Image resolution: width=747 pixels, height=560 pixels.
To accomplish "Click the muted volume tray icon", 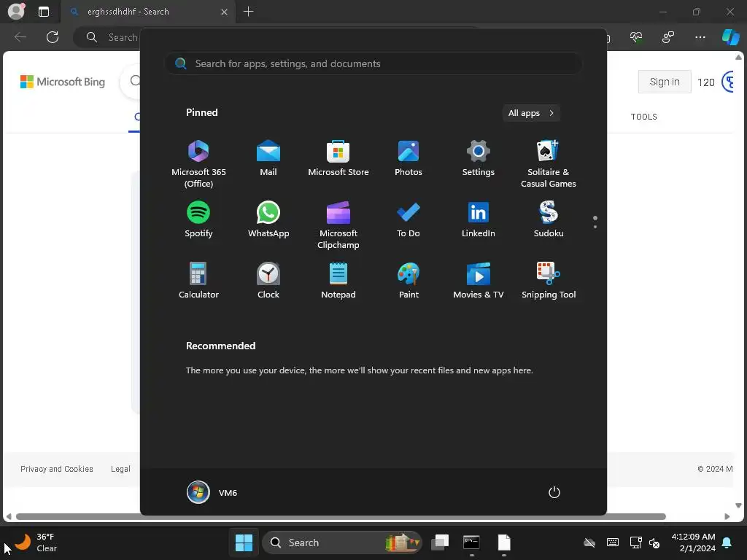I will click(x=654, y=542).
